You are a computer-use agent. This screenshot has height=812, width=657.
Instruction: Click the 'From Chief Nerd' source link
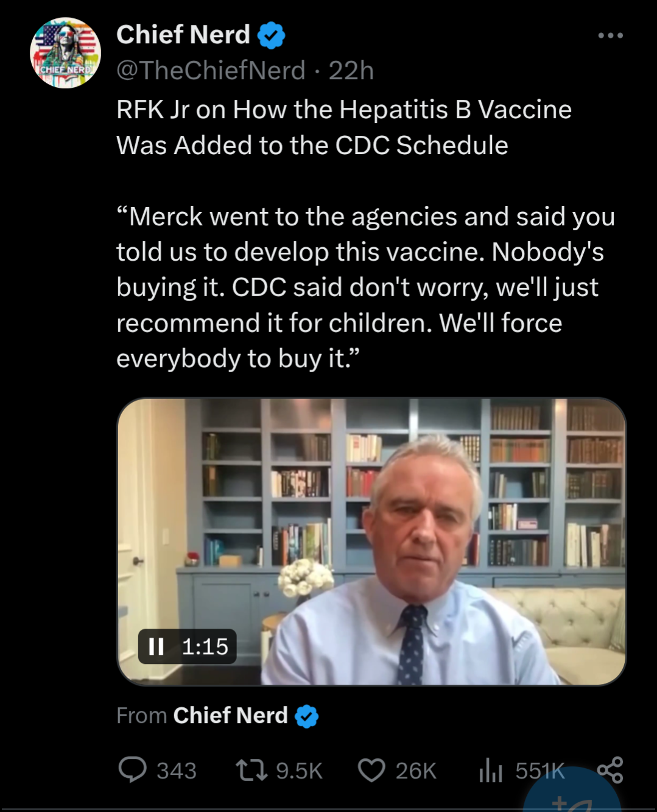pyautogui.click(x=230, y=715)
